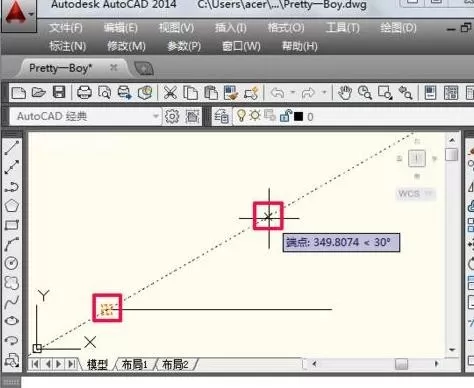Screen dimensions: 474x388
Task: Select Zoom Realtime magnifier icon
Action: pos(365,93)
